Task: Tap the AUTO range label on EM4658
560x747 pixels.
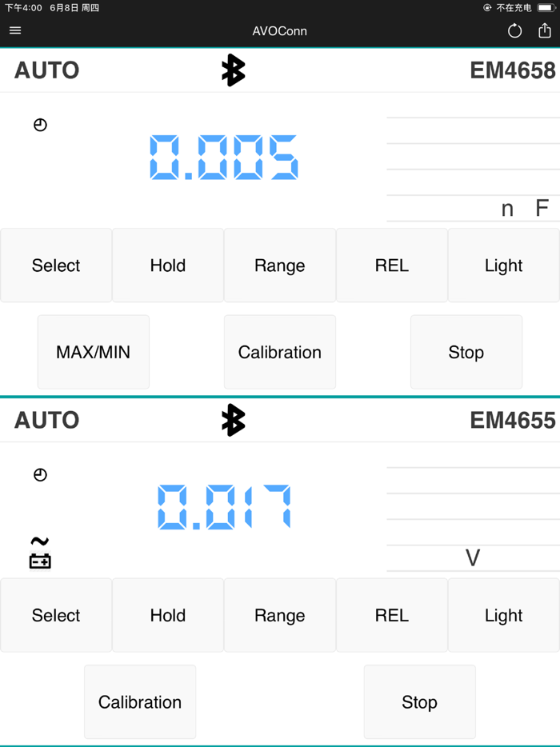Action: pos(46,70)
